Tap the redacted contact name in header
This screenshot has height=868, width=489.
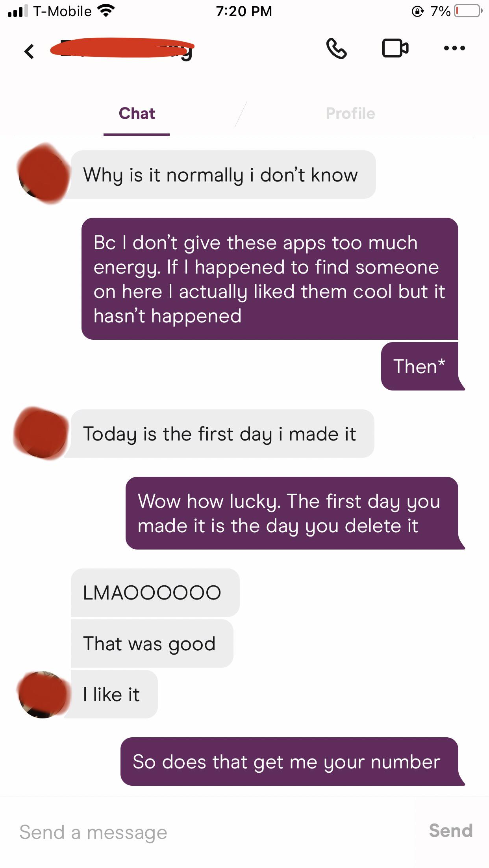pyautogui.click(x=122, y=48)
